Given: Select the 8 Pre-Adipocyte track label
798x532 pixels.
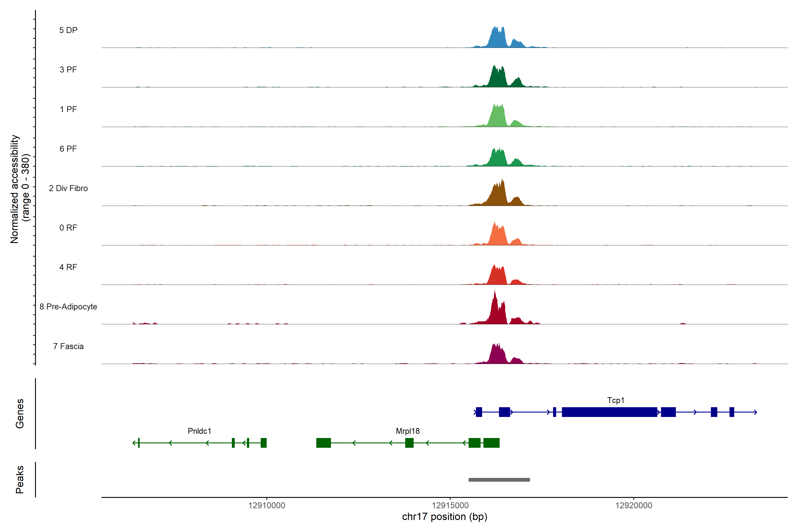Looking at the screenshot, I should [x=68, y=307].
